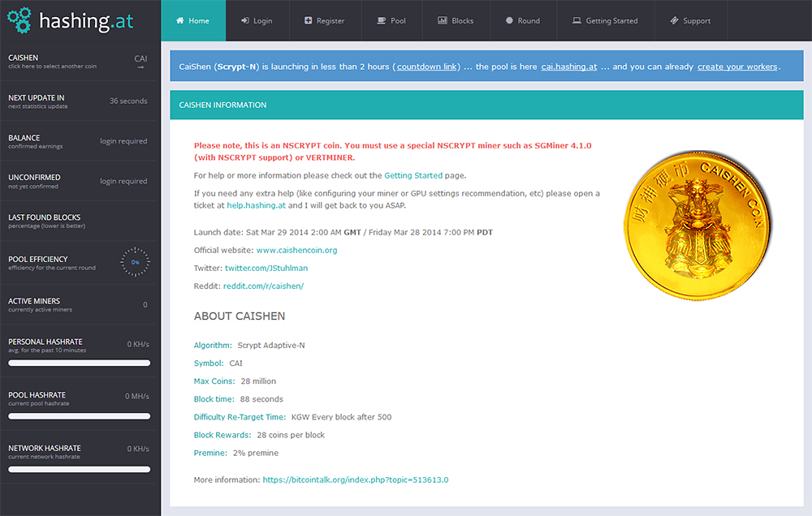Click the CAI arrow coin selector icon
Viewport: 812px width, 516px height.
(140, 67)
